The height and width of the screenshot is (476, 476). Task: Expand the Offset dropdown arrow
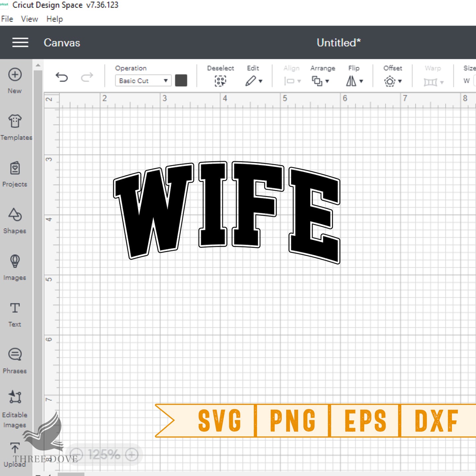click(400, 81)
